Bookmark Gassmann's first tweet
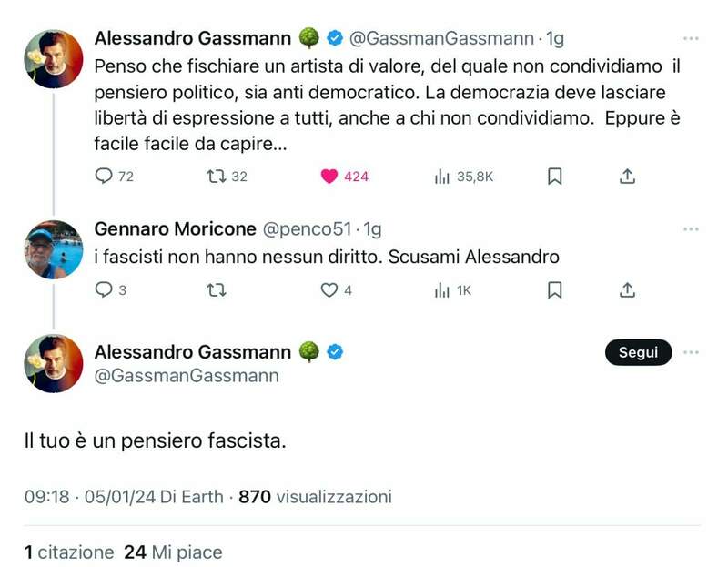Screen dimensions: 728x567 click(x=554, y=177)
